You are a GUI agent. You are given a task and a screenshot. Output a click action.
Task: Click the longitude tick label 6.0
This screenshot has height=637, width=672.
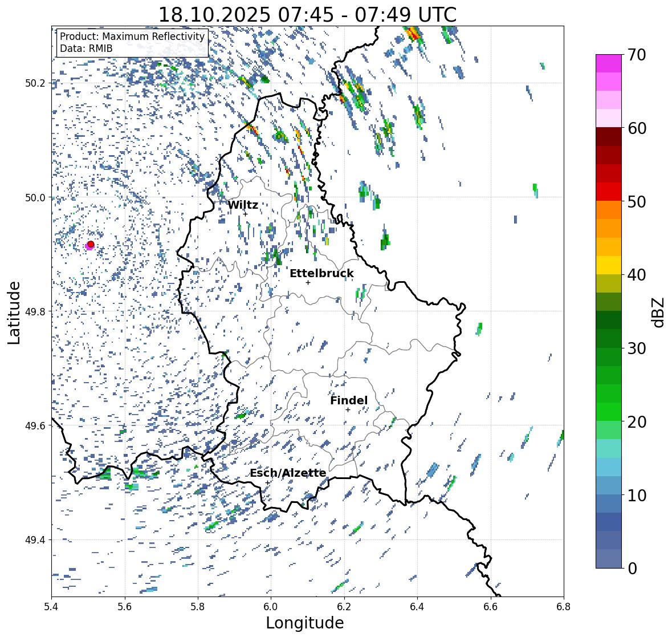[271, 607]
